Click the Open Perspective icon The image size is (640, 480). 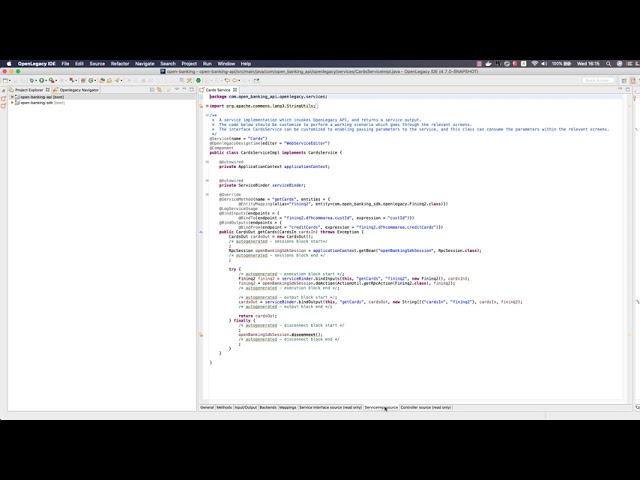(624, 80)
